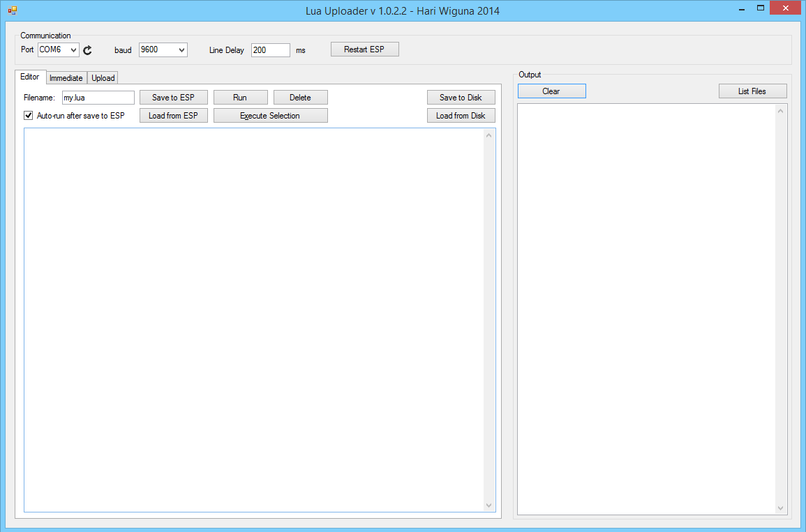Click the List Files button
The height and width of the screenshot is (532, 806).
pos(752,91)
